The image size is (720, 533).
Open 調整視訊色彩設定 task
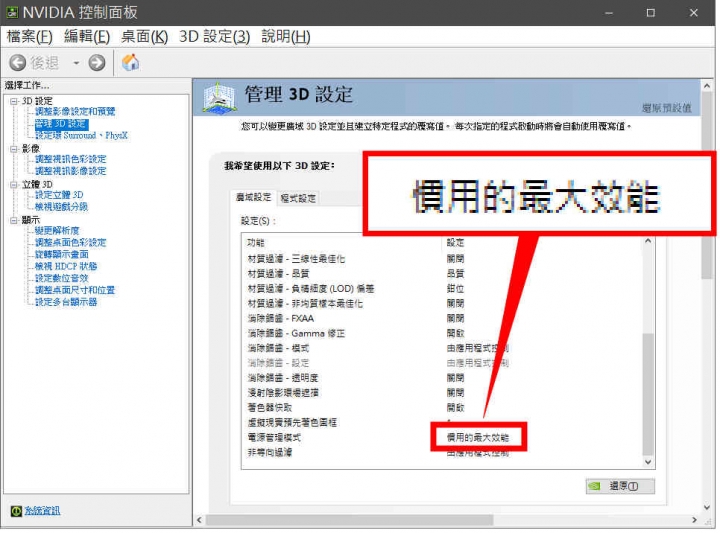[71, 159]
